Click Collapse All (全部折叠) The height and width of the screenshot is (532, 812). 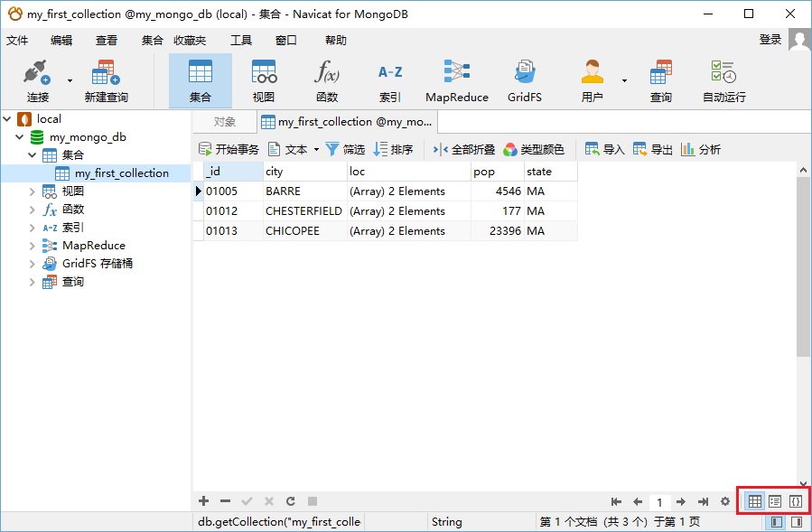[464, 150]
